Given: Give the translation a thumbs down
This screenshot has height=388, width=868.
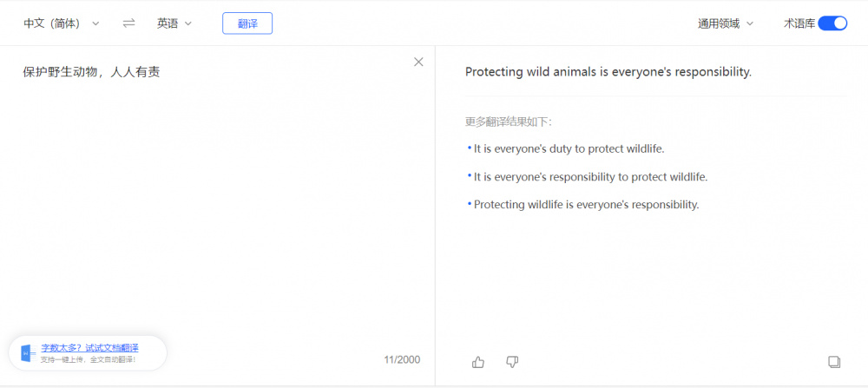Looking at the screenshot, I should [x=512, y=362].
